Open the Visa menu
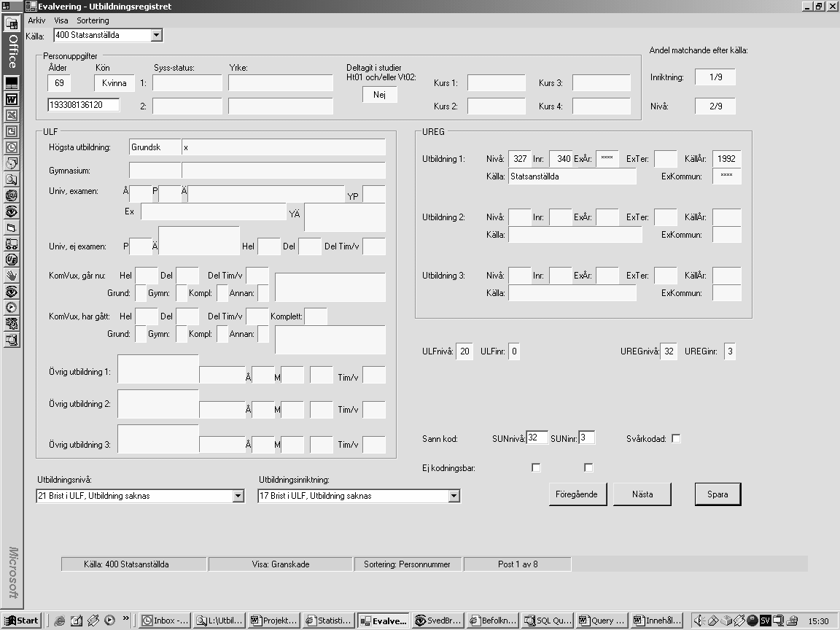840x630 pixels. (61, 20)
